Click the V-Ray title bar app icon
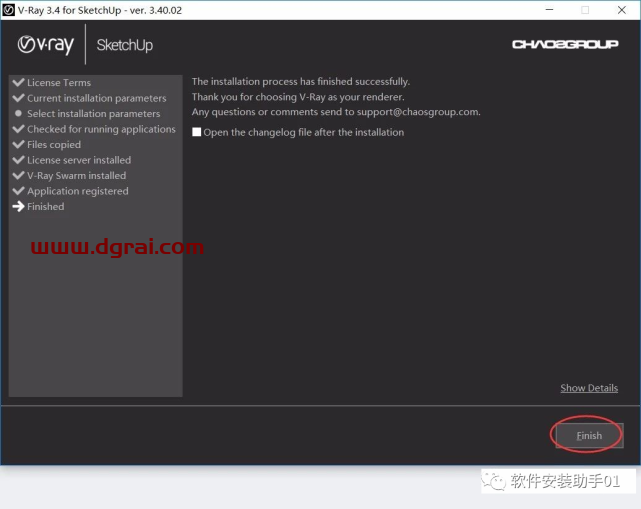This screenshot has height=509, width=641. click(8, 10)
